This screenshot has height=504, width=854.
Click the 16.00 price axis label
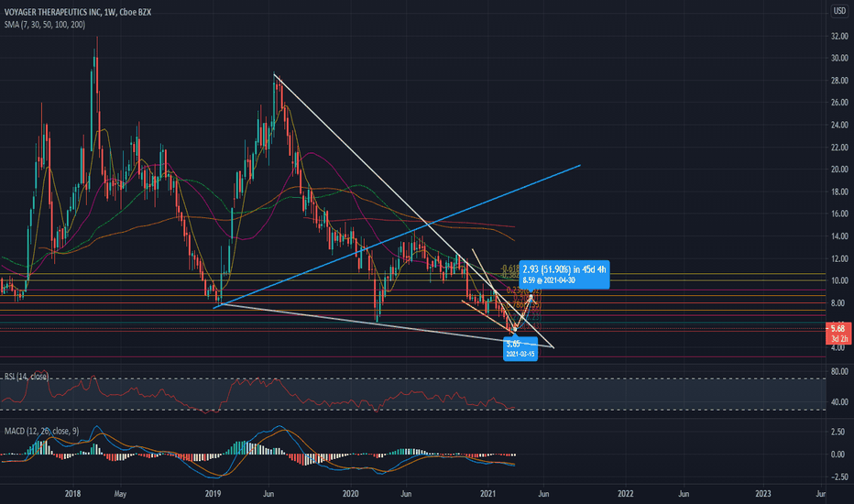(839, 214)
